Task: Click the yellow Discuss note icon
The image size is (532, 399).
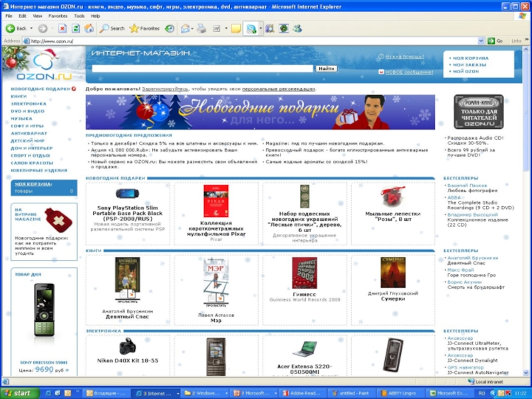Action: tap(236, 29)
